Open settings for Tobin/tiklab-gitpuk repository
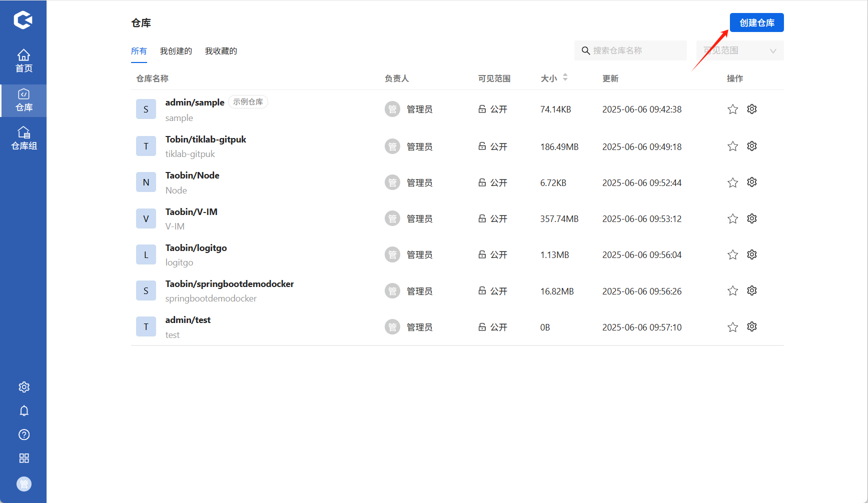The height and width of the screenshot is (503, 868). pyautogui.click(x=752, y=146)
